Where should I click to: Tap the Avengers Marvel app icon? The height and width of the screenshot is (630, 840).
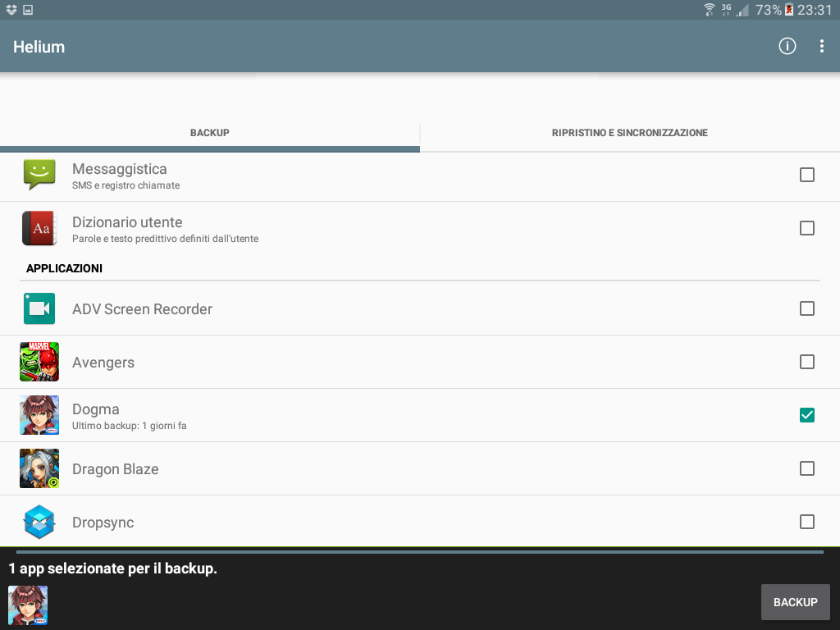(x=39, y=362)
